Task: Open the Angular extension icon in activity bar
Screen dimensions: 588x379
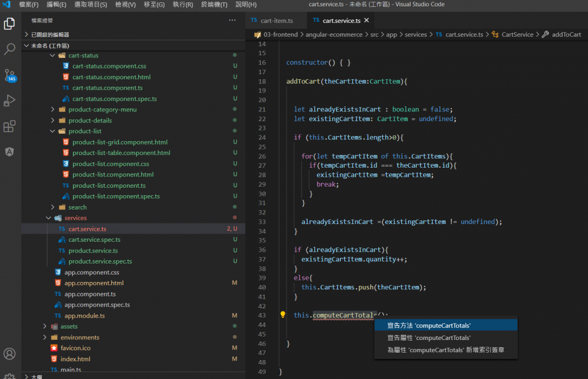Action: coord(10,152)
